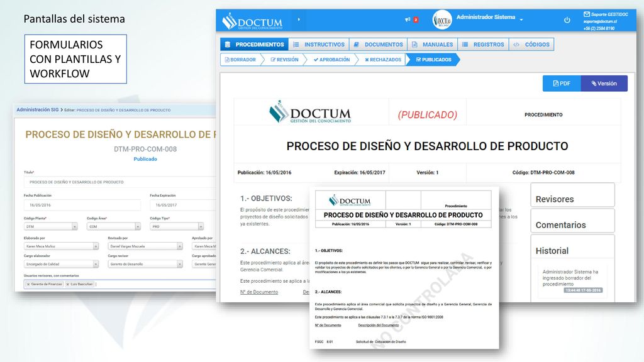Click the book icon on the Documentos tab
This screenshot has width=644, height=362.
point(356,45)
